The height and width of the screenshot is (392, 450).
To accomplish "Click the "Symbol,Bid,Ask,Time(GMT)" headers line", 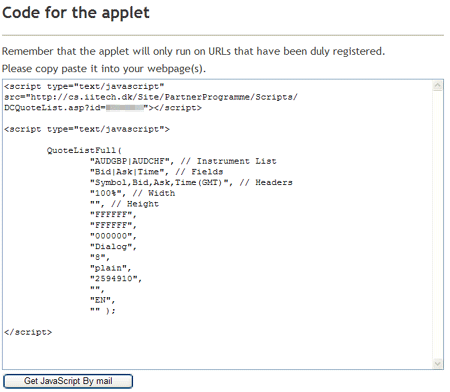I will [191, 183].
